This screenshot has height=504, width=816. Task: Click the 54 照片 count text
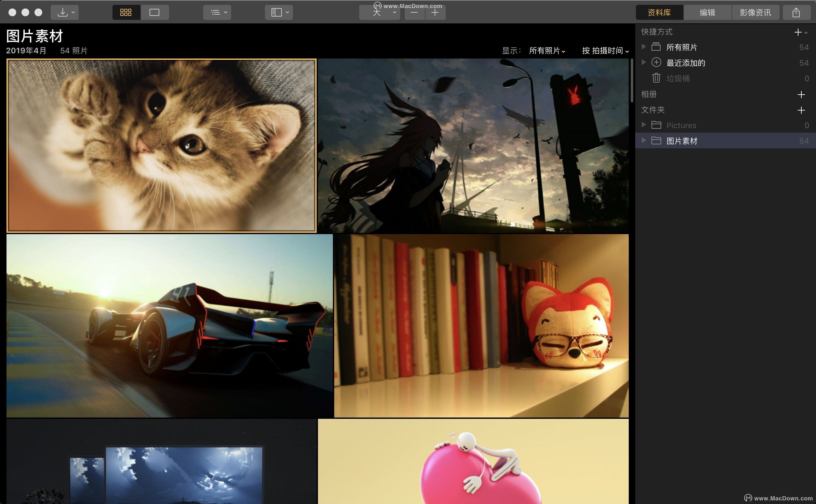point(74,51)
